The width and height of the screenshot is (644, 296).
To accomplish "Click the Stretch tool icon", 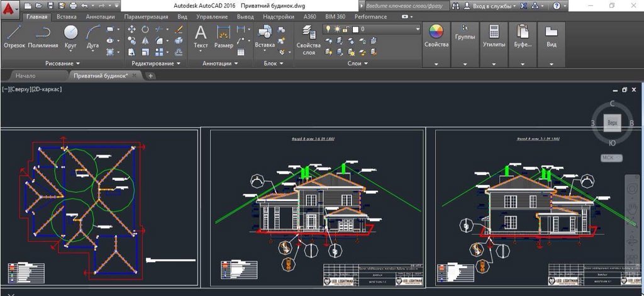I will tap(132, 52).
